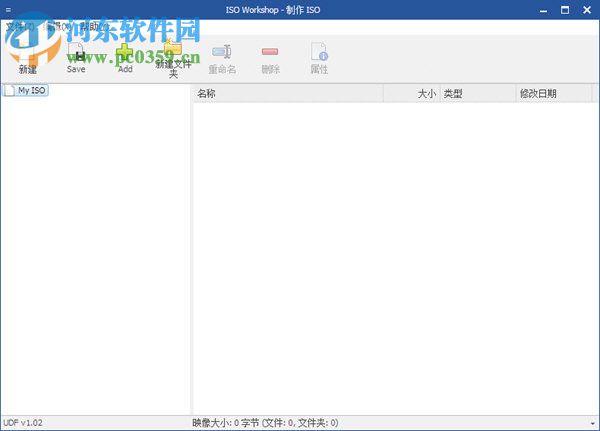The height and width of the screenshot is (431, 600).
Task: Select the My ISO tree node
Action: 26,91
